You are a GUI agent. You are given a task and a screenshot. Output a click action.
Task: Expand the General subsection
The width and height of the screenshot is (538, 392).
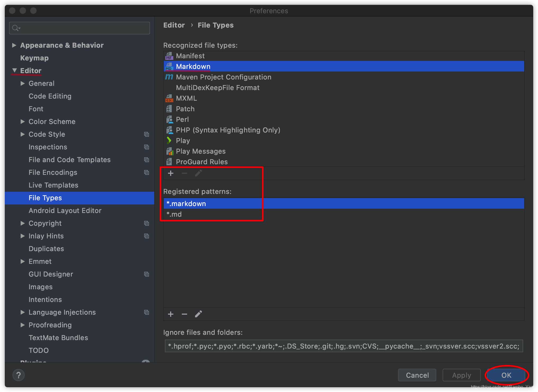click(23, 83)
